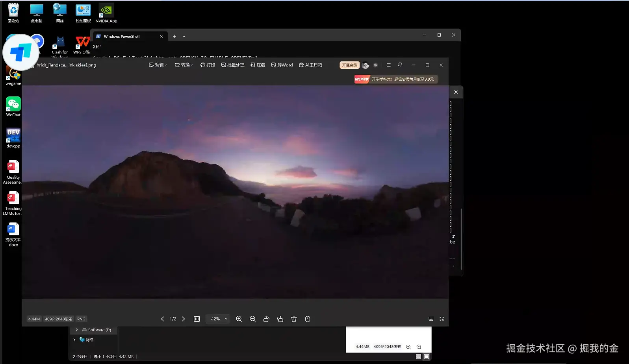
Task: Click the 开通会员 membership button
Action: [x=349, y=65]
